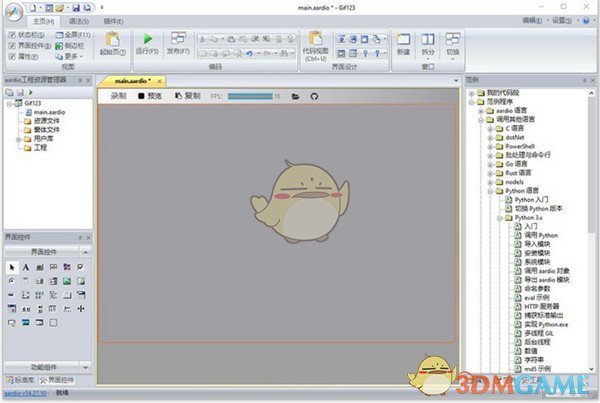
Task: Click the Switch window (切换) button
Action: [453, 46]
